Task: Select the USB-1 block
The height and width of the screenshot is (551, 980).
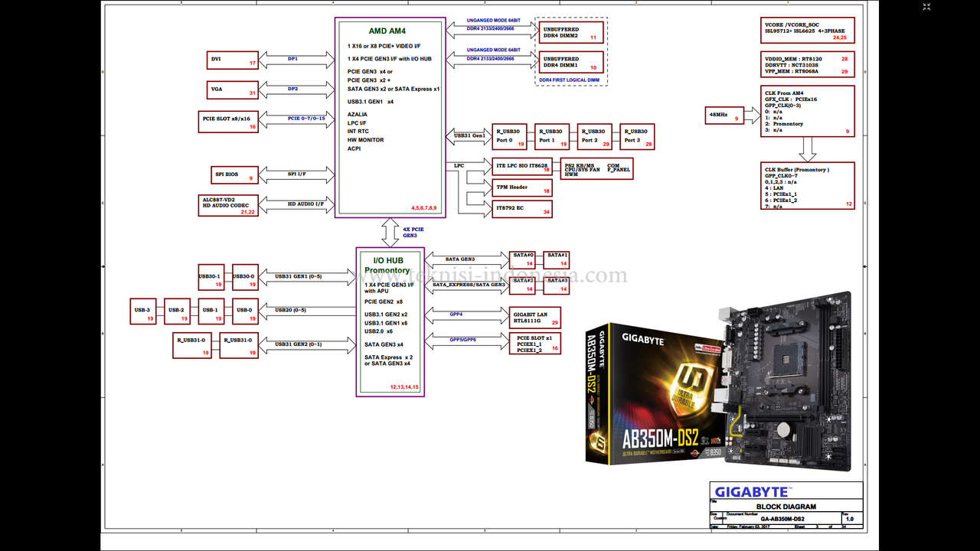Action: 211,311
